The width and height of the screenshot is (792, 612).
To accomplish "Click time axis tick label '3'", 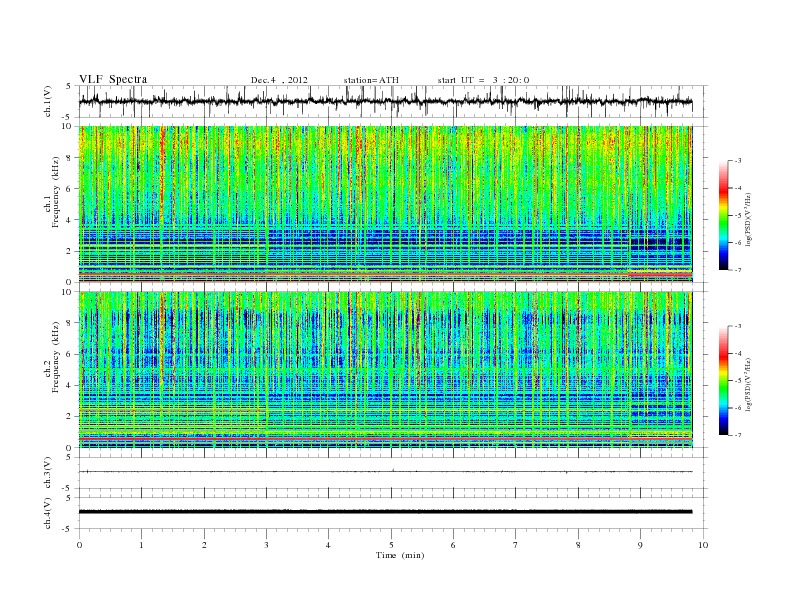I will (266, 545).
